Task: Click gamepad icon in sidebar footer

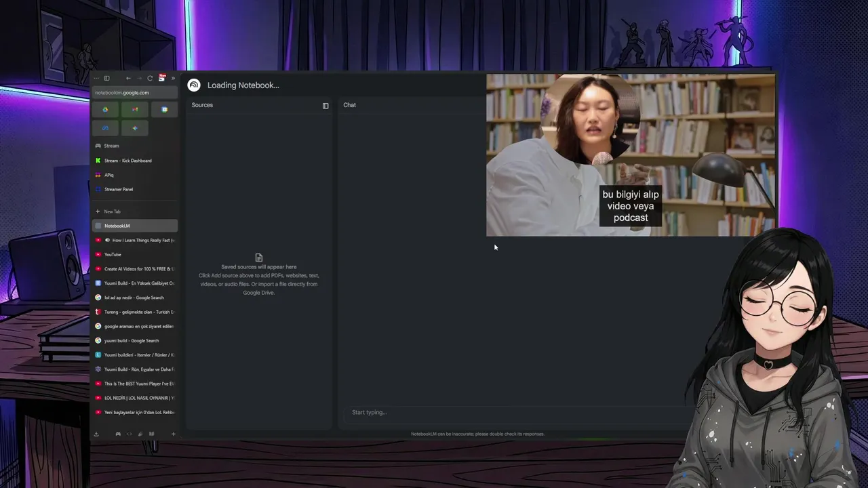Action: point(118,434)
